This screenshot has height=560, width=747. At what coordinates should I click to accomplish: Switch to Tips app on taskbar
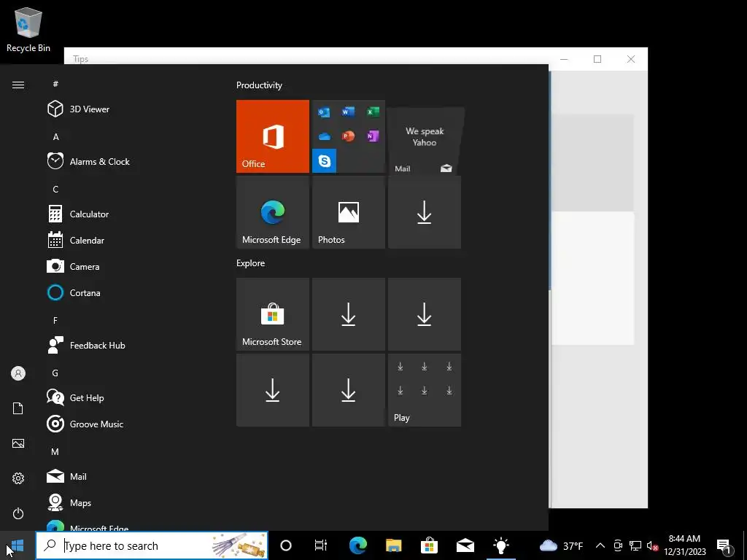click(500, 545)
